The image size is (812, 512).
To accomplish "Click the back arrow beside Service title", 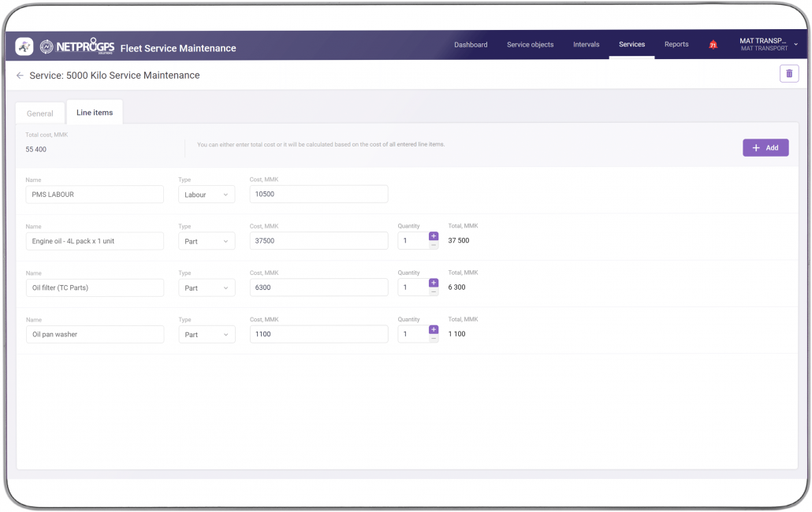I will point(20,76).
